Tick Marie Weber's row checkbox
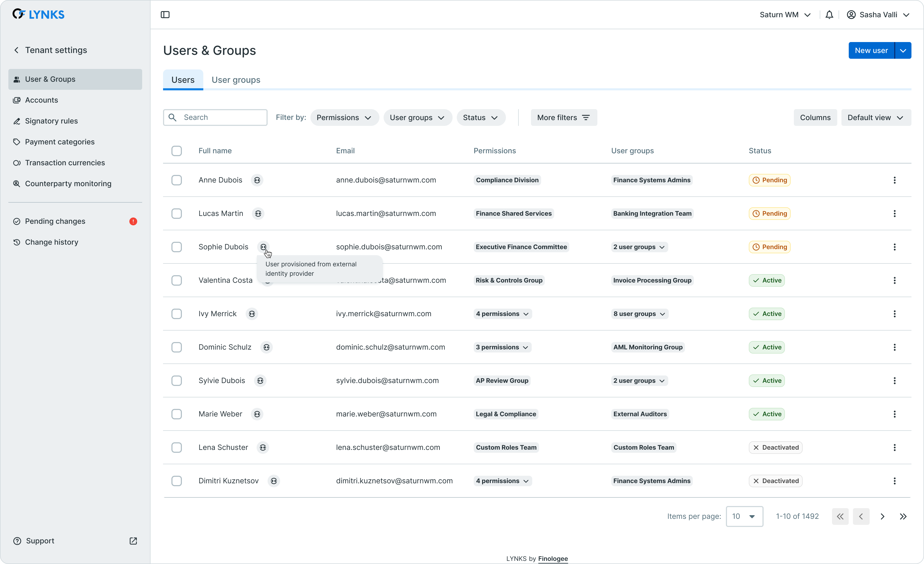Screen dimensions: 924x564 (x=177, y=414)
